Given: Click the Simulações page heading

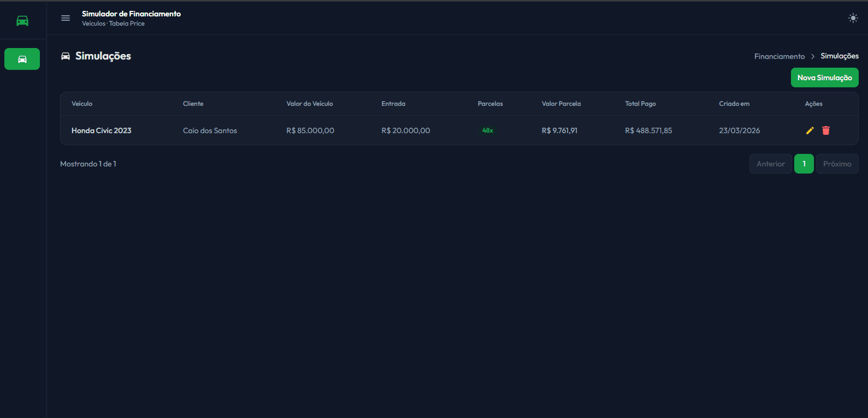Looking at the screenshot, I should coord(103,56).
